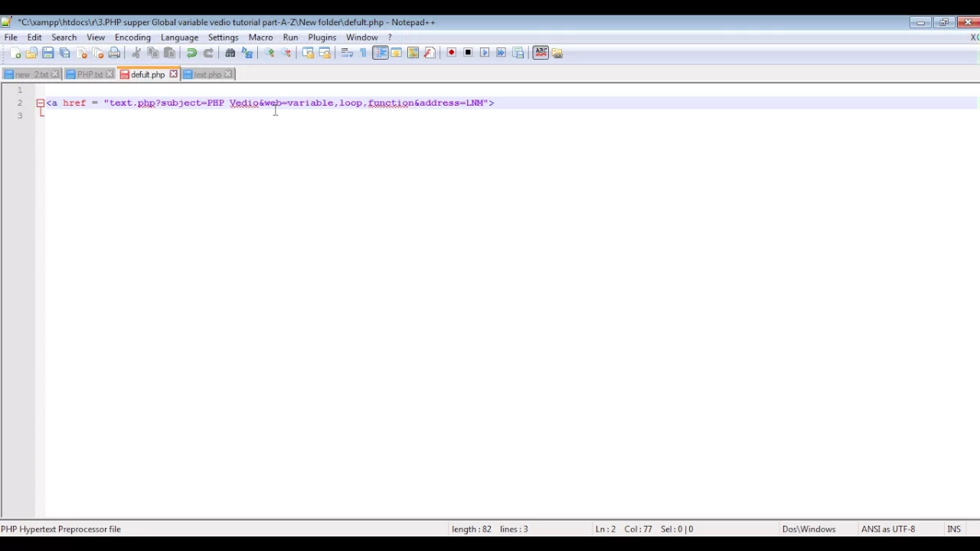Viewport: 980px width, 551px height.
Task: Save the current recorded macro icon
Action: pos(518,53)
